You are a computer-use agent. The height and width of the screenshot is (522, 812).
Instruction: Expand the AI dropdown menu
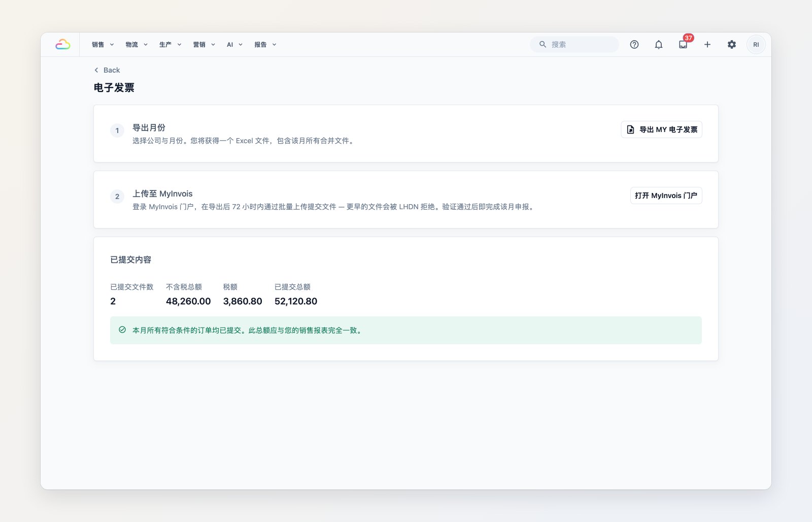pyautogui.click(x=234, y=45)
